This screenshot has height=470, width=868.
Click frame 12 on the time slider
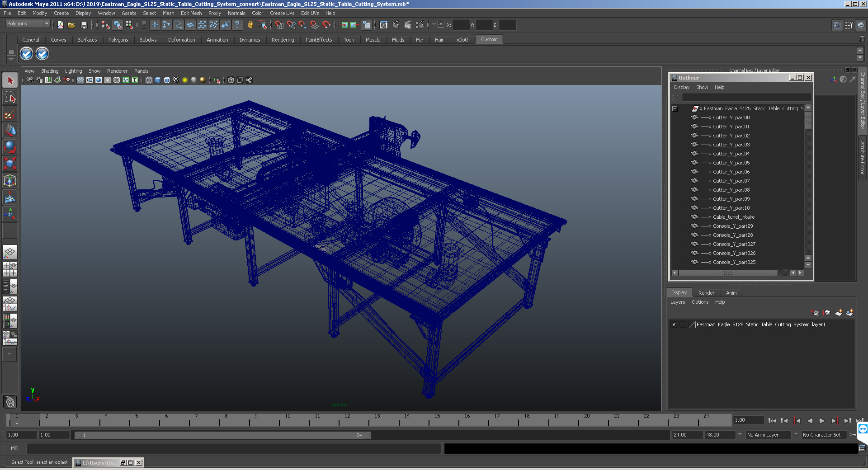tap(347, 421)
